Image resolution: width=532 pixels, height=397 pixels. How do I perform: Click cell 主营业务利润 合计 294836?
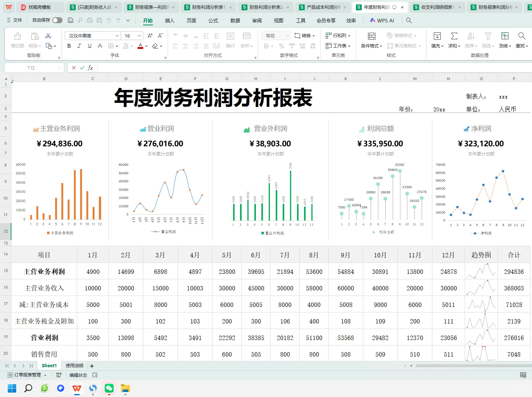coord(514,272)
